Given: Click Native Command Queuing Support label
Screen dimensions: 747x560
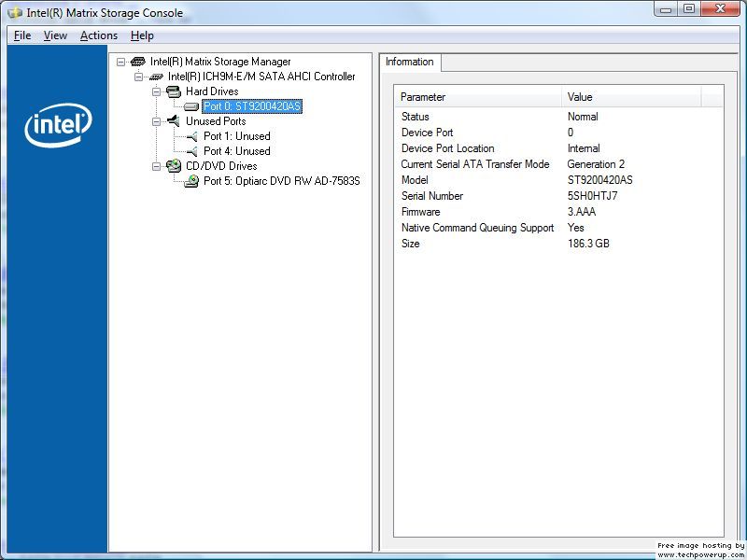Looking at the screenshot, I should tap(477, 228).
